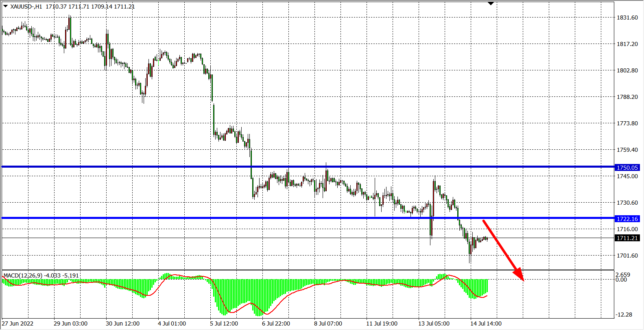
Task: Click the 2.659 MACD scale value
Action: coord(622,275)
